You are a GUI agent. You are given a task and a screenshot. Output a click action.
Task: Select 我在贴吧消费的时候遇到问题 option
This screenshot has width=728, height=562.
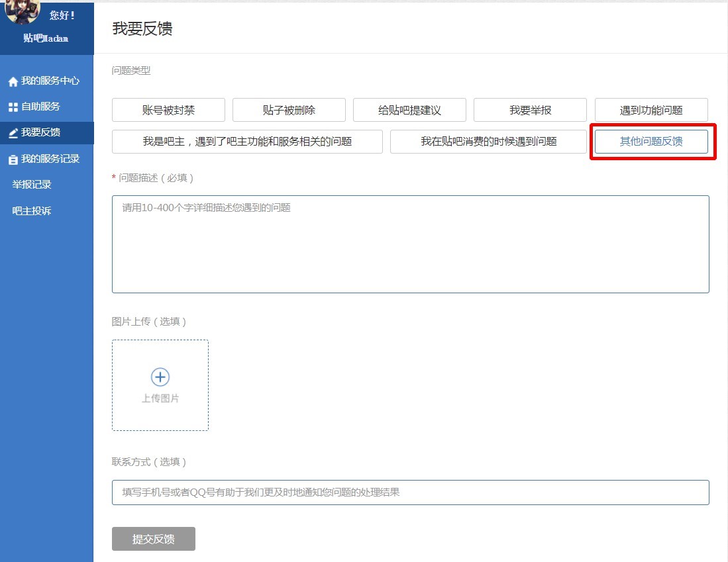tap(488, 142)
